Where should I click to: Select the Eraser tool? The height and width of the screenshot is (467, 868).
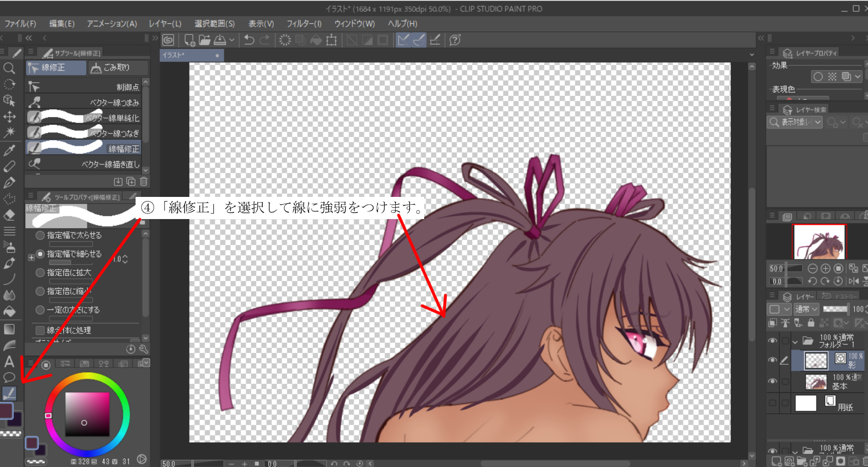point(9,215)
